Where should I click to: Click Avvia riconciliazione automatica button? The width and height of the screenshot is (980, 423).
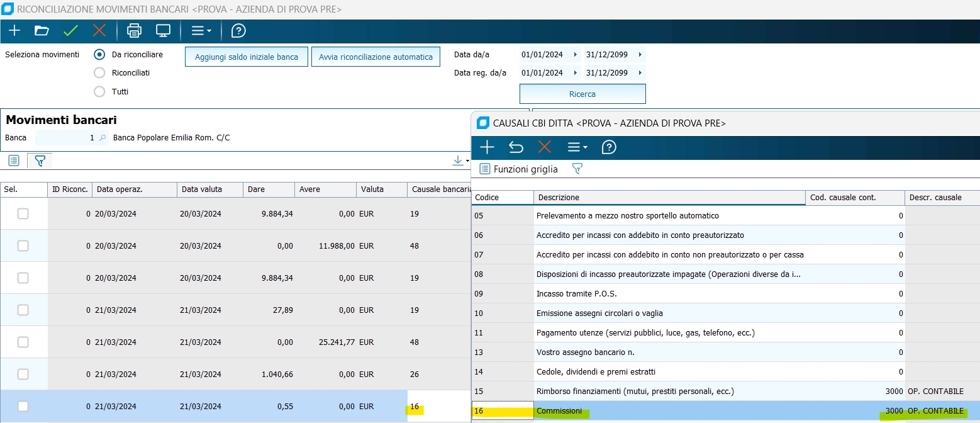(376, 57)
